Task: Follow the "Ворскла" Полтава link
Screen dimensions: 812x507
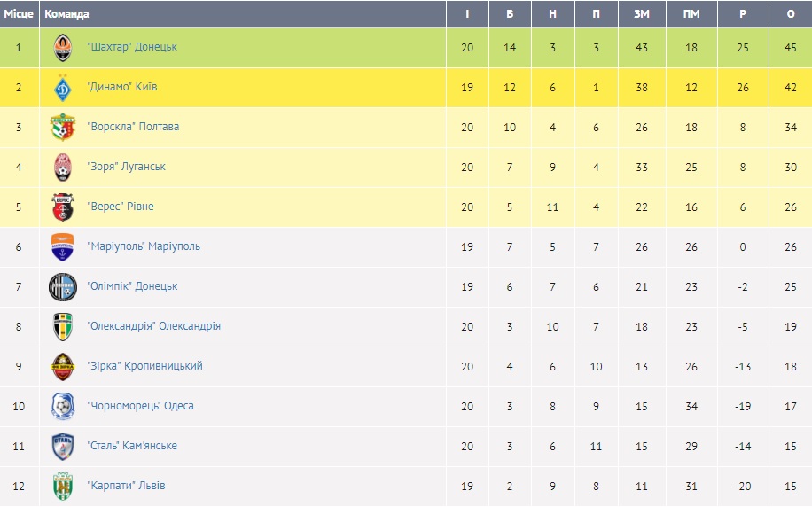Action: click(x=133, y=127)
